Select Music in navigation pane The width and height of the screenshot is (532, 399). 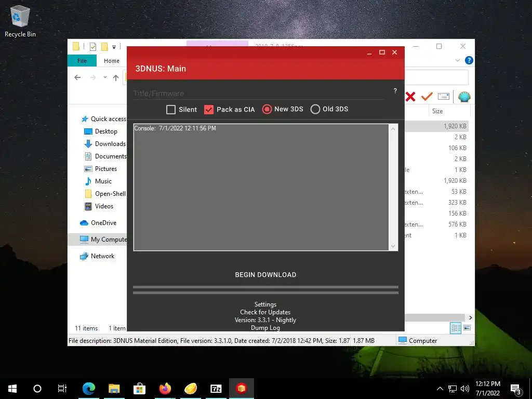(98, 181)
